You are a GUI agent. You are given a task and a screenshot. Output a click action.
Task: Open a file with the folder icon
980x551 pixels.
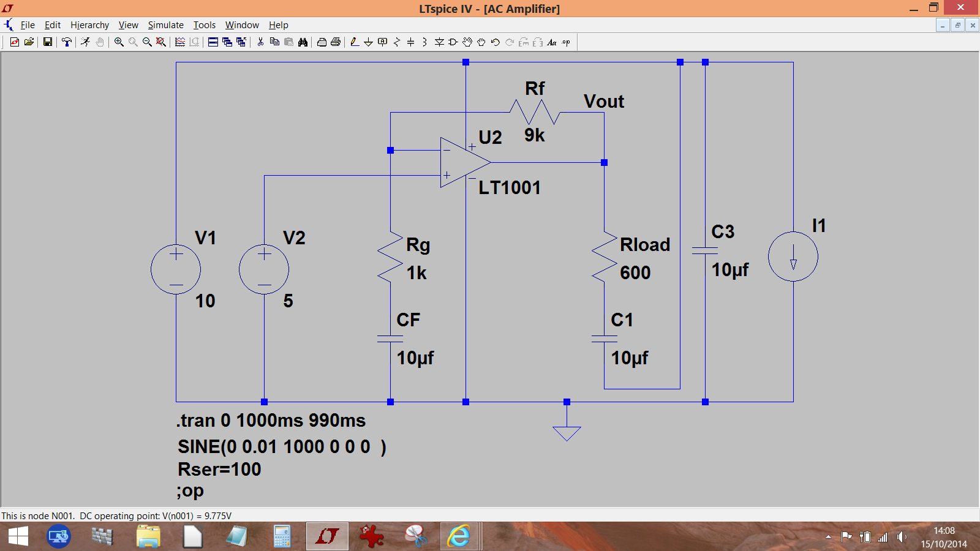point(28,42)
